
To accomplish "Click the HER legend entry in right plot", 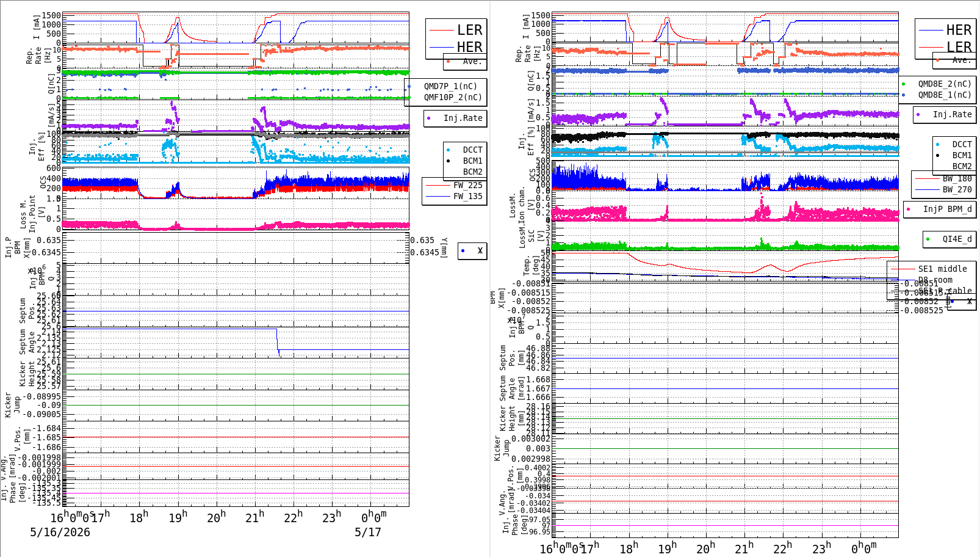I will [959, 30].
